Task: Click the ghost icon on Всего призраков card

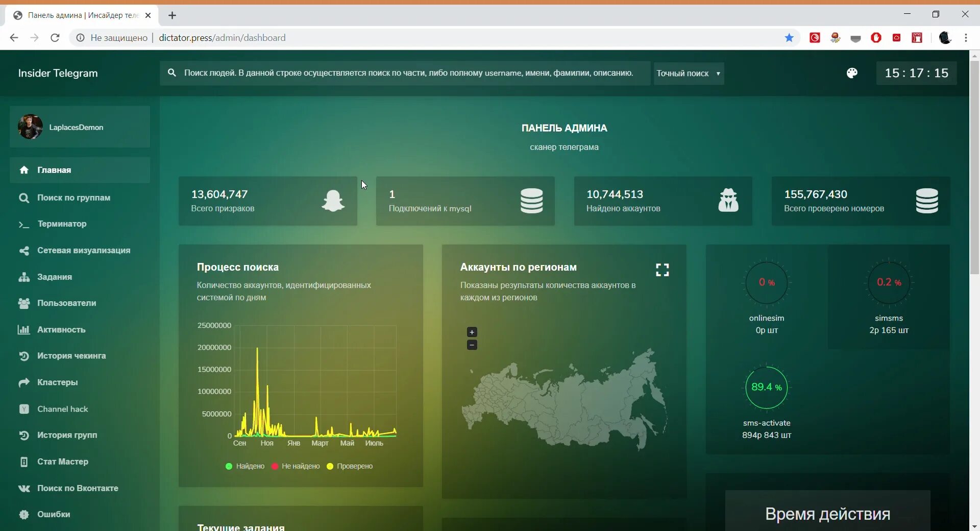Action: [333, 201]
